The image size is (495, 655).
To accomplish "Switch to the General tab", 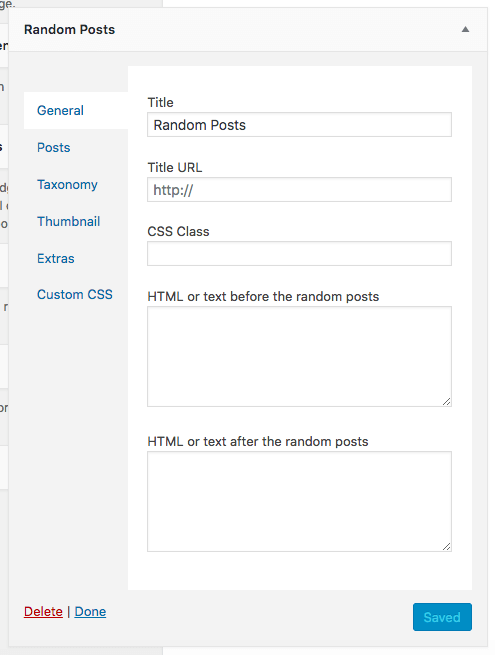I will [60, 110].
